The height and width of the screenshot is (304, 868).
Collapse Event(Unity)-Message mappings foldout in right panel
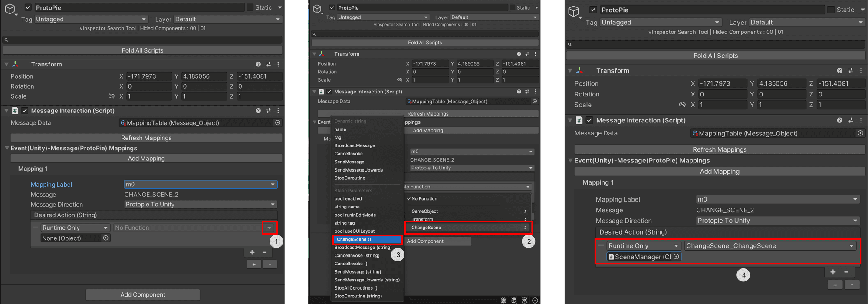570,160
